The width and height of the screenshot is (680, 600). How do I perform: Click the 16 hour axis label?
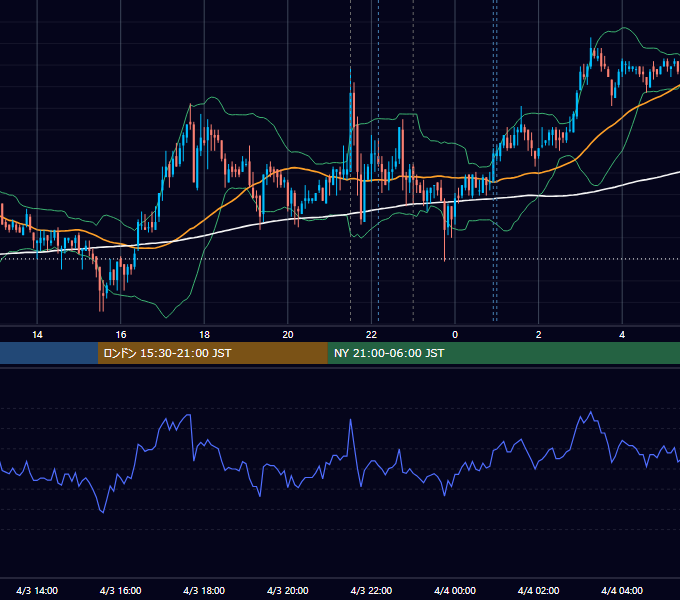[121, 335]
